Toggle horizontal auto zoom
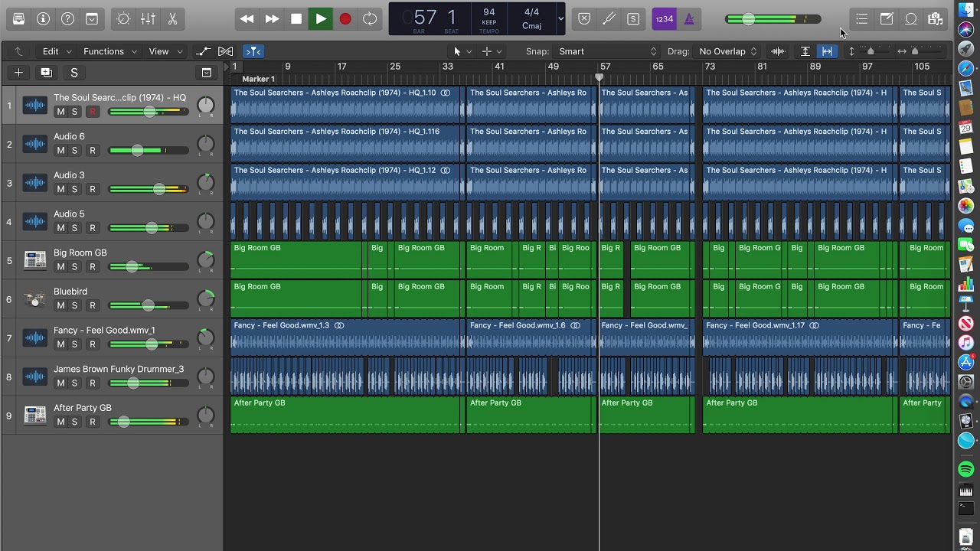The width and height of the screenshot is (980, 551). [827, 51]
